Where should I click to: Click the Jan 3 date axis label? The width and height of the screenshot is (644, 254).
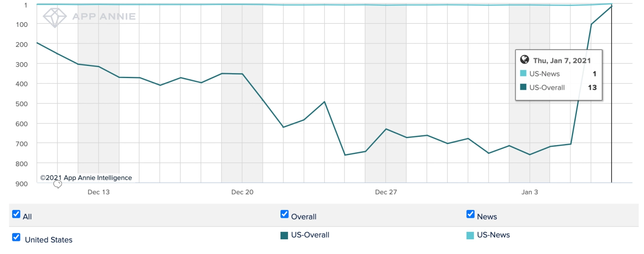click(x=530, y=192)
